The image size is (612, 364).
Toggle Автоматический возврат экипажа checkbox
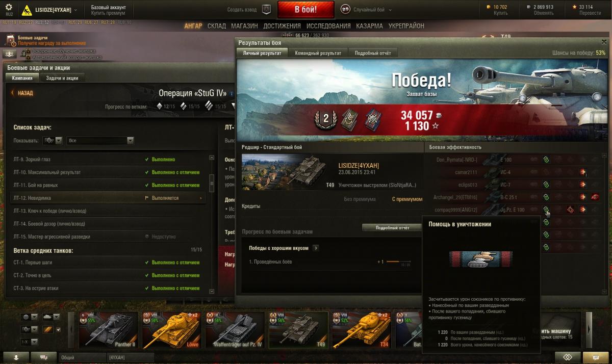click(x=29, y=57)
